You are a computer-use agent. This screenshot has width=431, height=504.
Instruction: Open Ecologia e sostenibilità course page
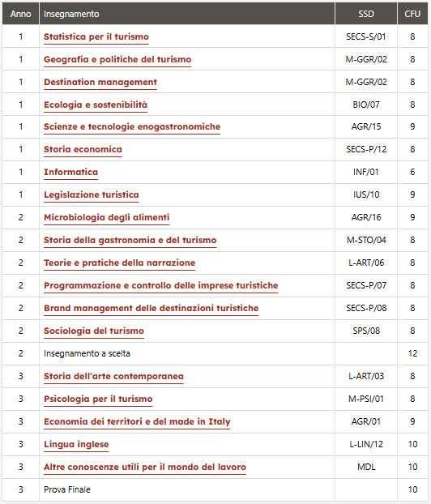[x=96, y=105]
